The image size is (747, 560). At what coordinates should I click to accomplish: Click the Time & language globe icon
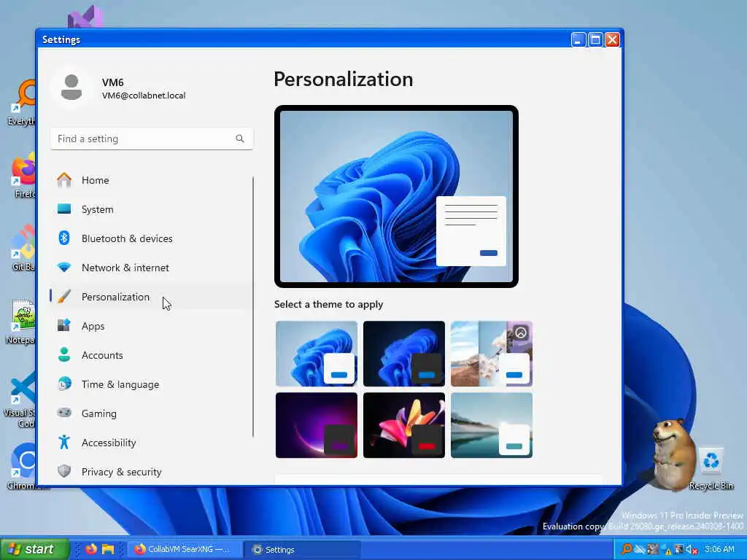point(64,384)
